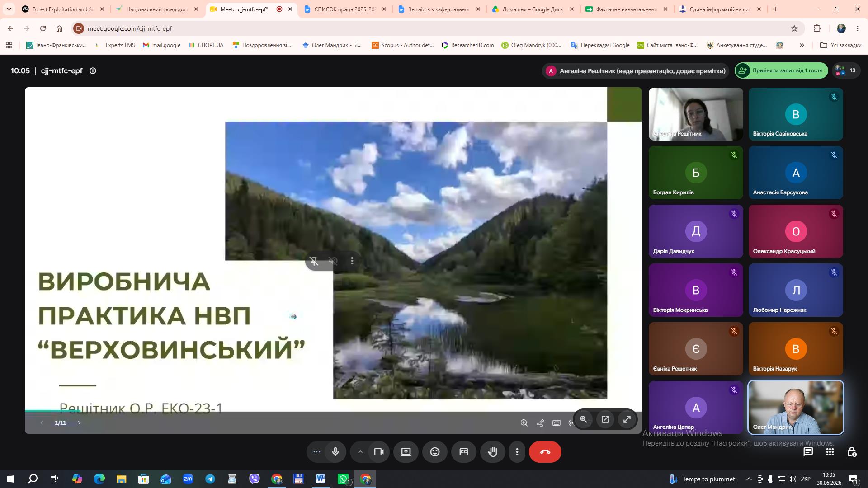Show hidden system tray icons

(749, 479)
